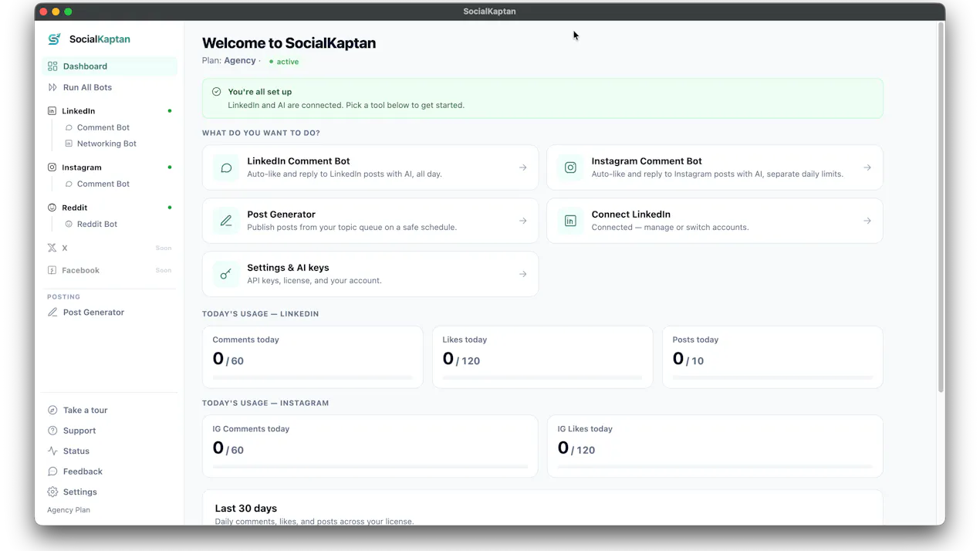Image resolution: width=980 pixels, height=551 pixels.
Task: Open Reddit Bot in sidebar
Action: [x=97, y=224]
